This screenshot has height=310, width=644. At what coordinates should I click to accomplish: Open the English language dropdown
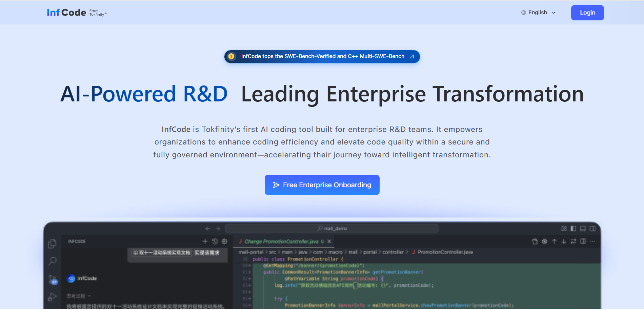click(x=539, y=13)
